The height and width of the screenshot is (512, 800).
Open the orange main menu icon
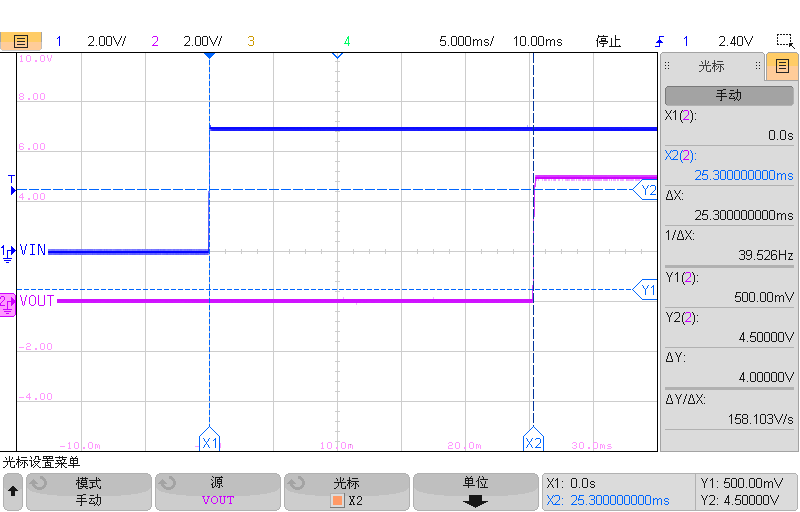pos(21,41)
